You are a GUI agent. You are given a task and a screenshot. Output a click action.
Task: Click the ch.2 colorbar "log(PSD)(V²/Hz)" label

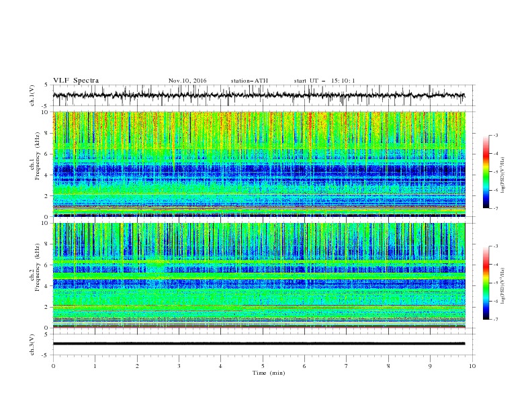tap(503, 285)
